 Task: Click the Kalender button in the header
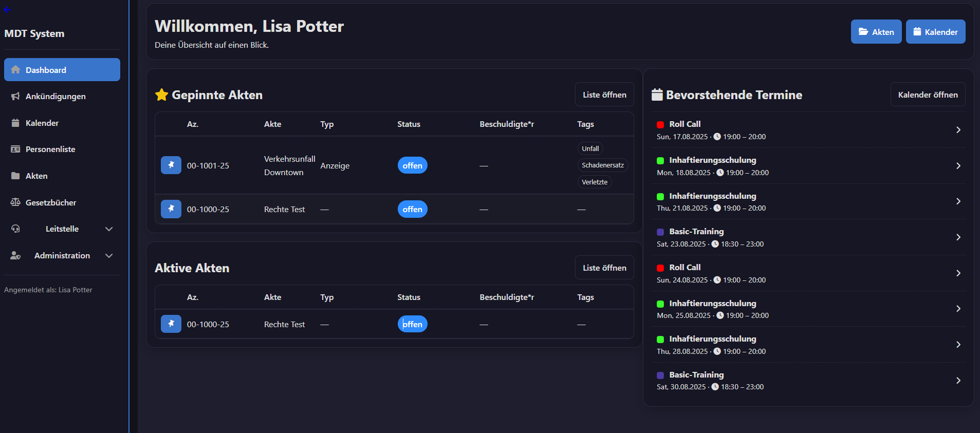pyautogui.click(x=935, y=32)
